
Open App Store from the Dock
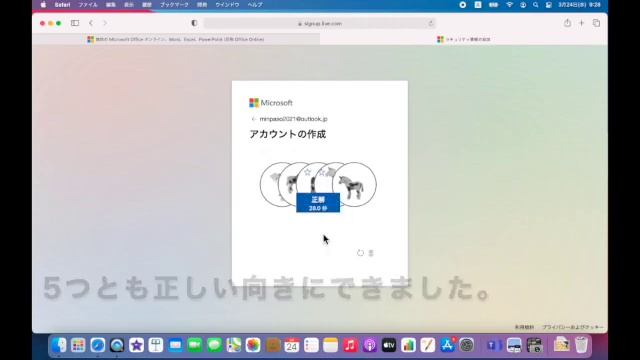447,345
